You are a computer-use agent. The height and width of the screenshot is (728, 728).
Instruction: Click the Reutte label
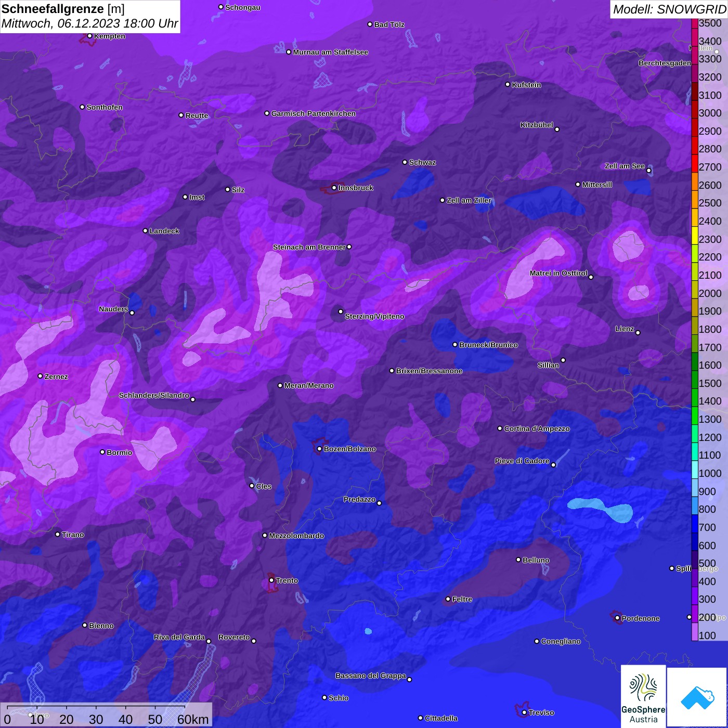[x=197, y=115]
